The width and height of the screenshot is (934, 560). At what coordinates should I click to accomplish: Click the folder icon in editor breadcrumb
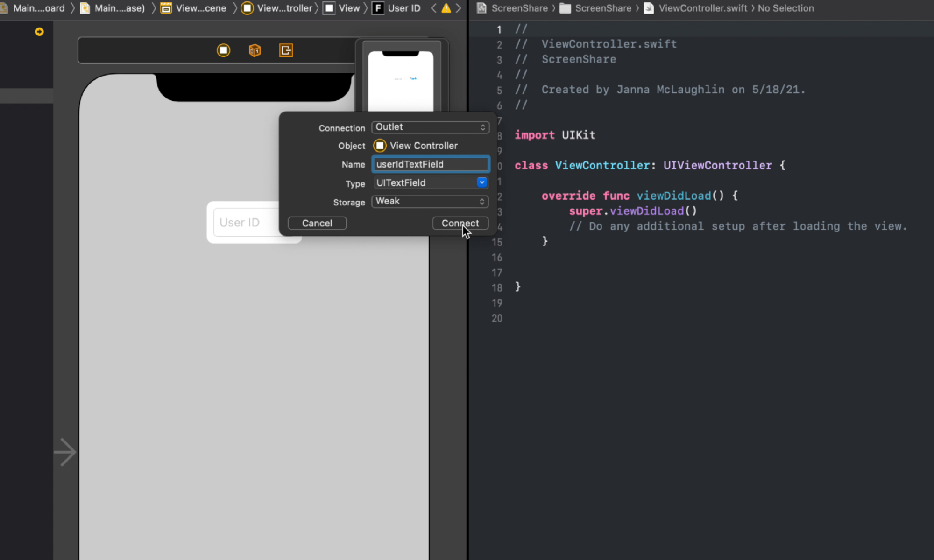(565, 8)
